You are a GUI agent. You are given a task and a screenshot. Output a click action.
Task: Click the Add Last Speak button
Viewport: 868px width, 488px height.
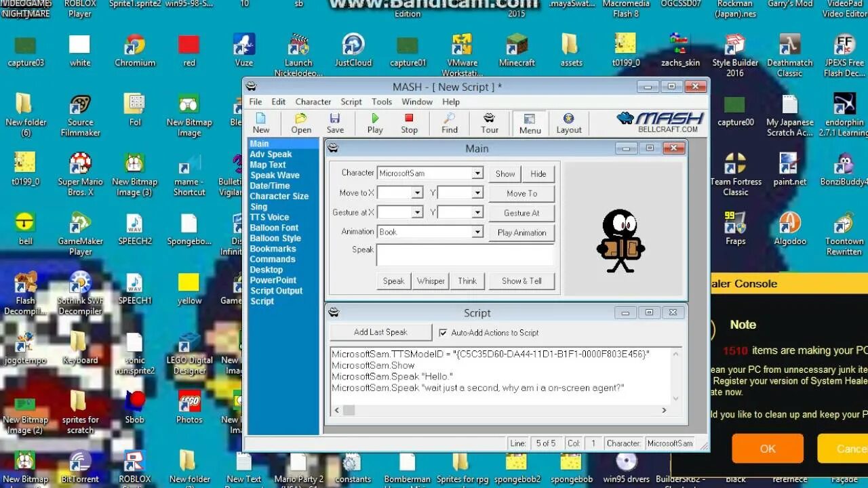380,332
